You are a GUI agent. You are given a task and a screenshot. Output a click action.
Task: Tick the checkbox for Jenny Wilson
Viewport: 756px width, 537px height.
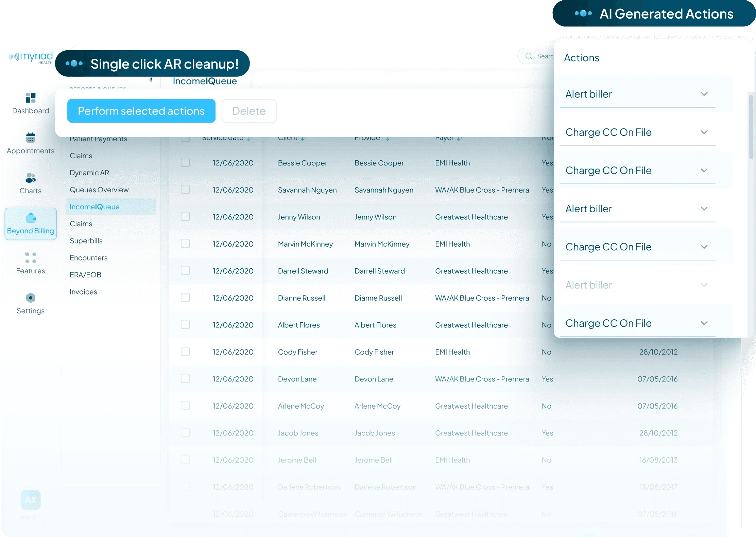[x=185, y=216]
